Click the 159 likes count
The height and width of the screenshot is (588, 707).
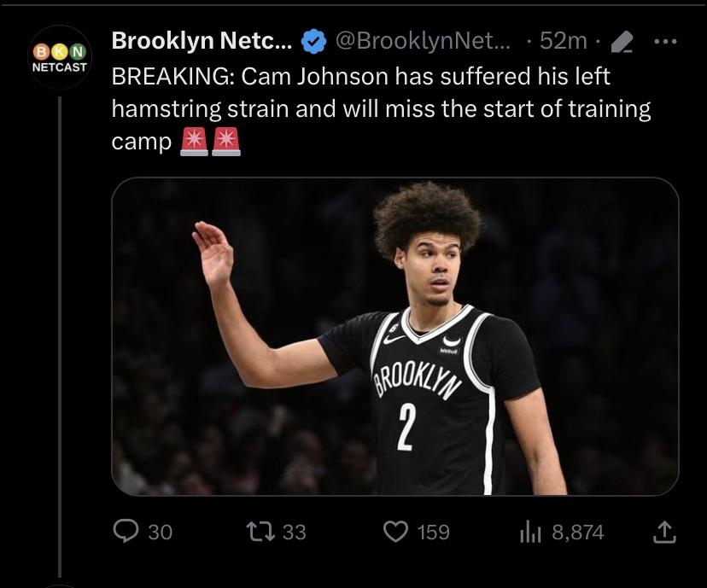(434, 533)
